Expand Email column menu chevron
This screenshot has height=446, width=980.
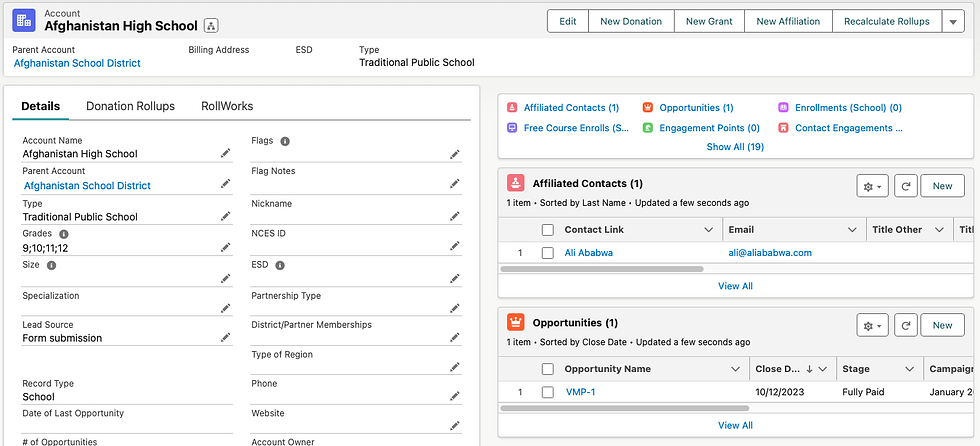pyautogui.click(x=852, y=230)
